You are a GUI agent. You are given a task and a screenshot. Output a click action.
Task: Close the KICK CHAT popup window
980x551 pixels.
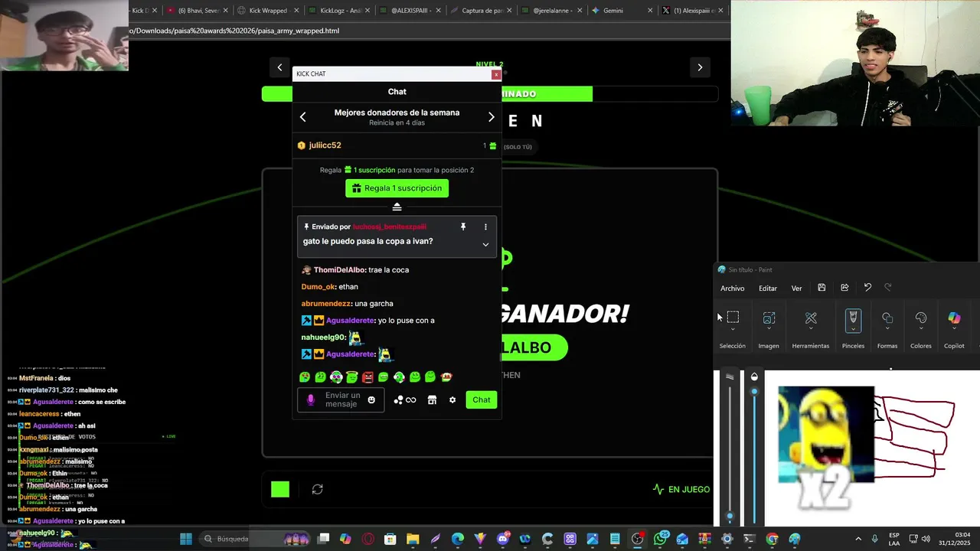point(496,74)
